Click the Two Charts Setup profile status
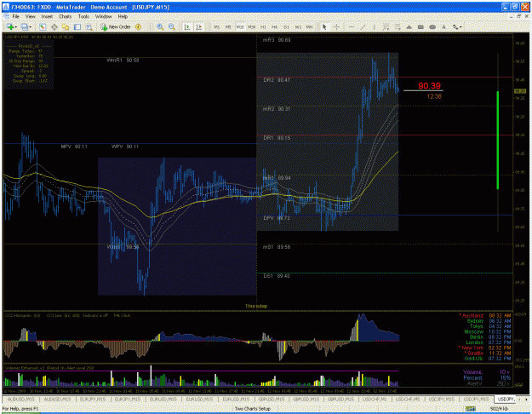This screenshot has width=532, height=414. (x=253, y=409)
